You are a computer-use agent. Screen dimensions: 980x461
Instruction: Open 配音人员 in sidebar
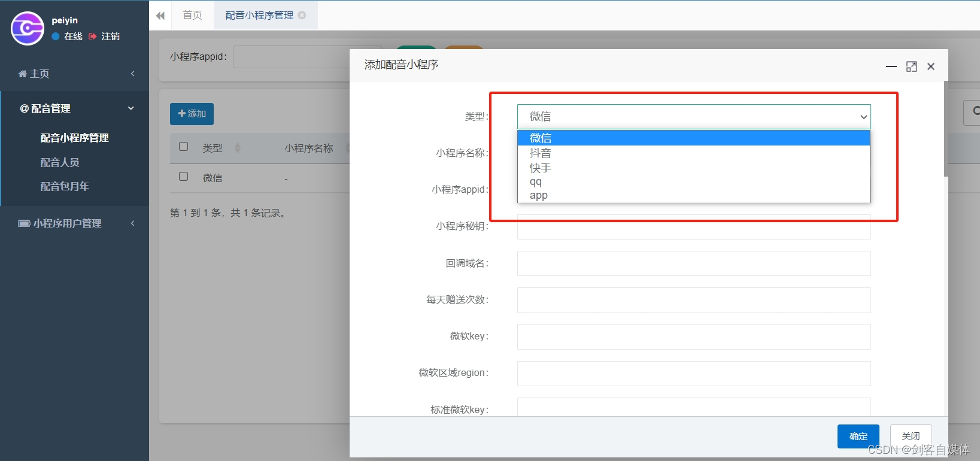tap(60, 162)
